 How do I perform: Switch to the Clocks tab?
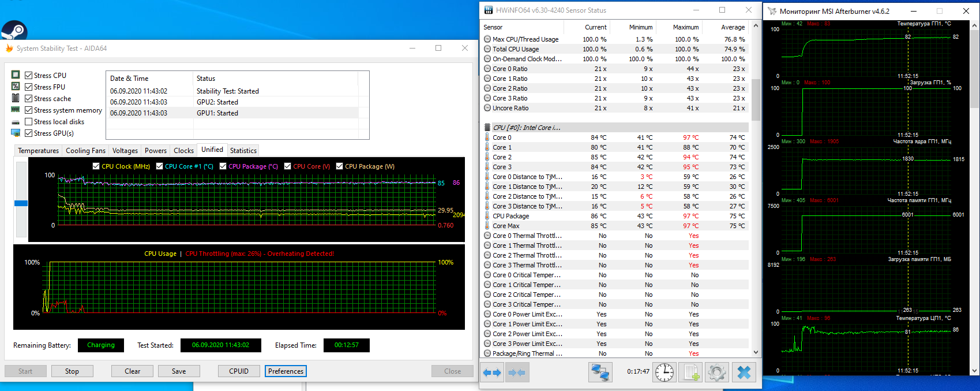pyautogui.click(x=183, y=151)
